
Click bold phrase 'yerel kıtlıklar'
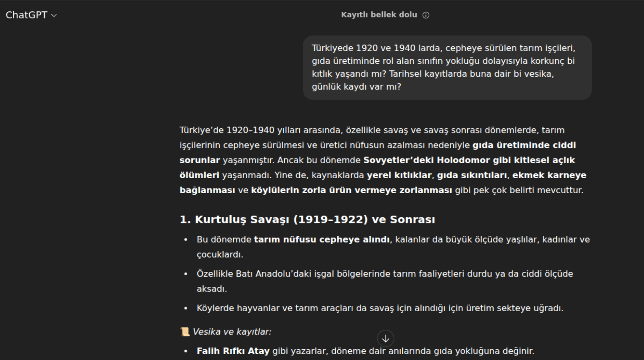[399, 175]
